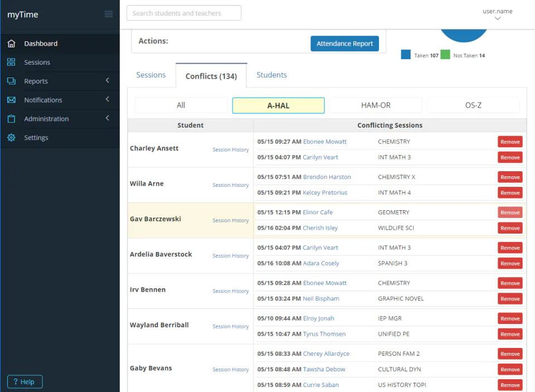
Task: Open teacher Tawsha Debow link
Action: (x=324, y=369)
